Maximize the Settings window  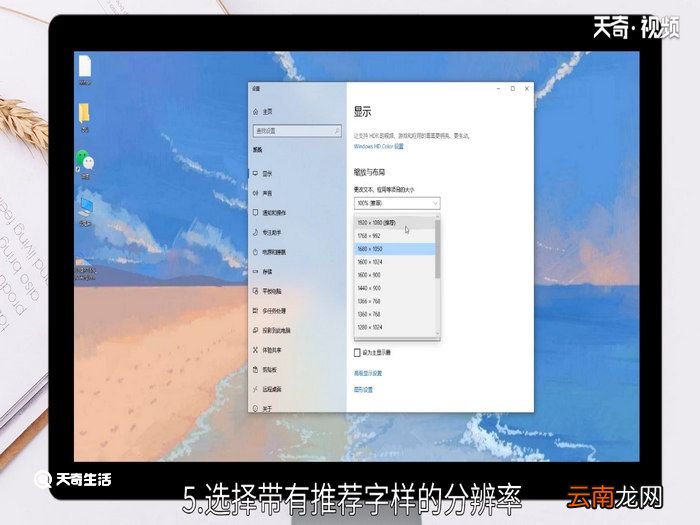(512, 89)
